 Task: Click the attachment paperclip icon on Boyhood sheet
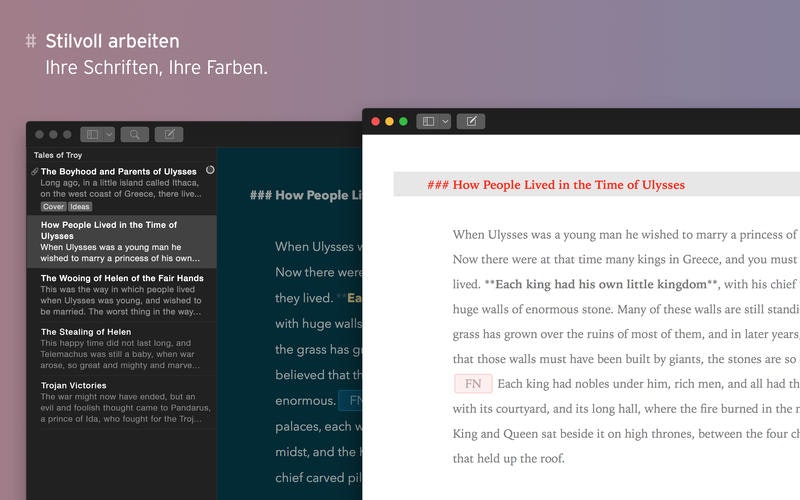(x=35, y=171)
